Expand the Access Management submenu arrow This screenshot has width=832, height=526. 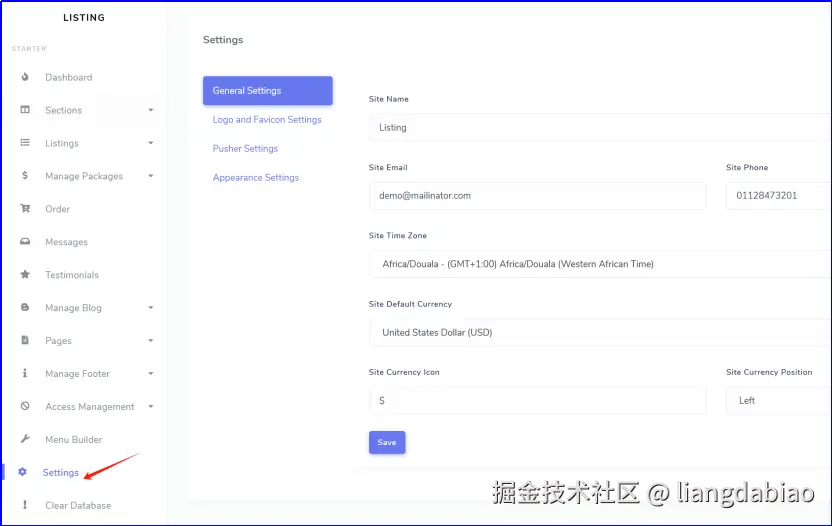point(151,407)
